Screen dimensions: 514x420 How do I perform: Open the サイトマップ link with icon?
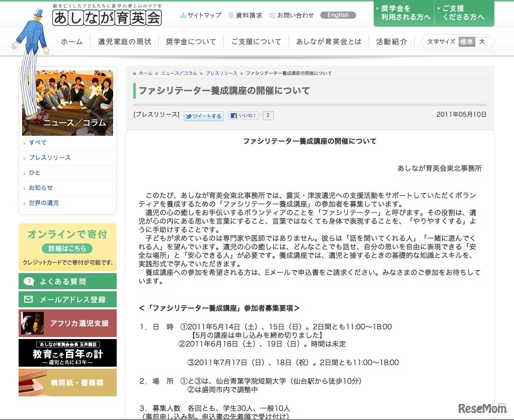201,15
